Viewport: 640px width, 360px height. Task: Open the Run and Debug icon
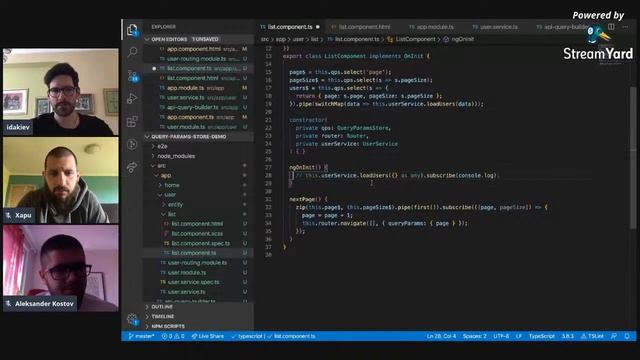pos(132,98)
